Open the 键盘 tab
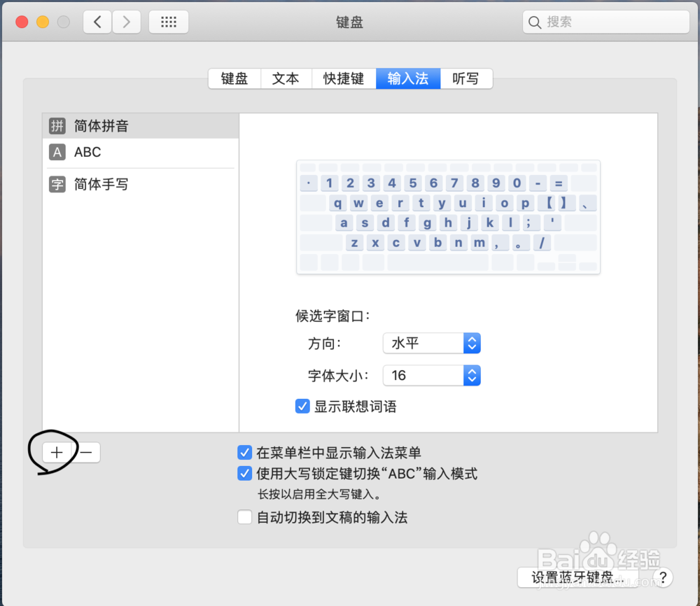The height and width of the screenshot is (606, 700). tap(234, 78)
